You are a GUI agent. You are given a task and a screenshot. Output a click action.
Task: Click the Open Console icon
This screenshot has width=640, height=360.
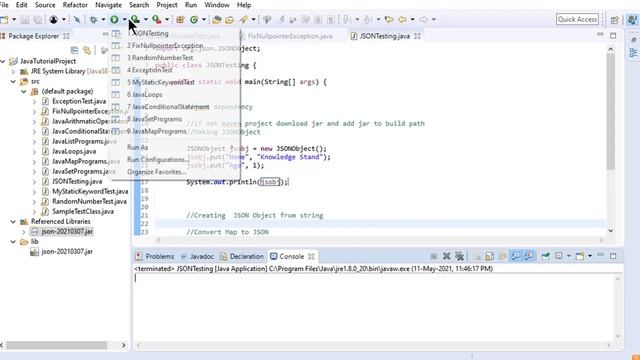(x=580, y=256)
